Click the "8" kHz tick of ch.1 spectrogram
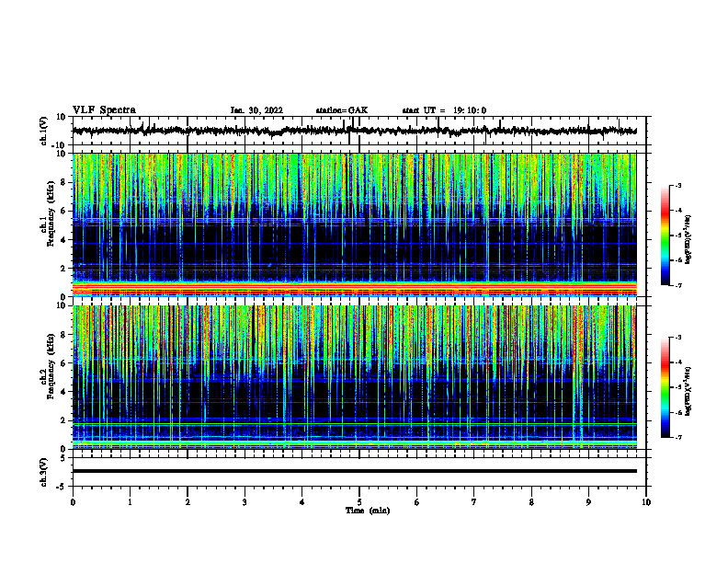The width and height of the screenshot is (728, 563). pyautogui.click(x=64, y=182)
